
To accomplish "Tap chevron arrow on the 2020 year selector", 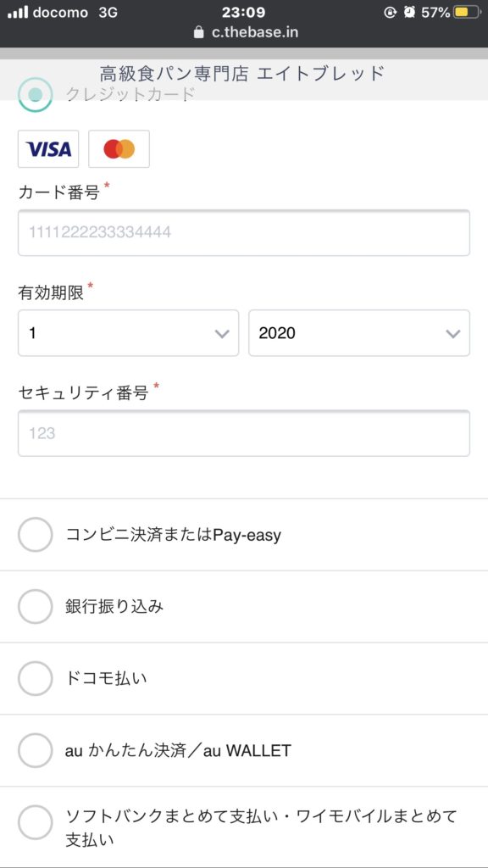I will tap(453, 334).
